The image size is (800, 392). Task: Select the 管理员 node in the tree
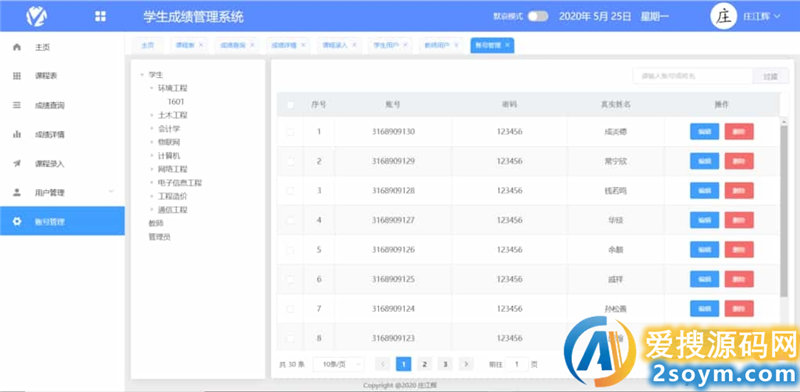[x=159, y=237]
